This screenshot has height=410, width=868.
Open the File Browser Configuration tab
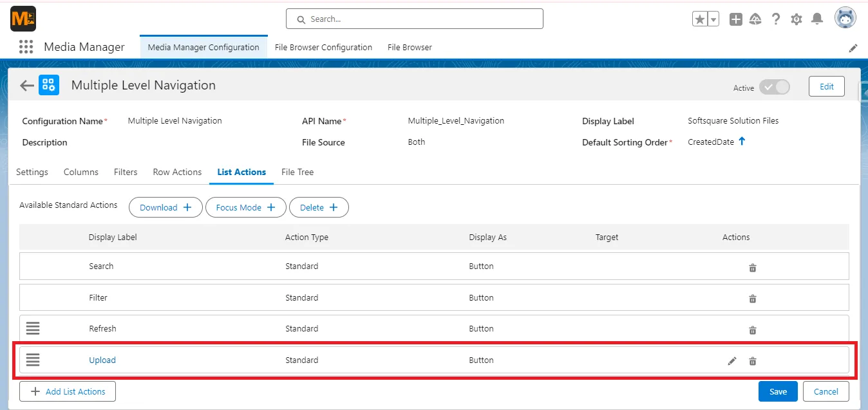323,47
